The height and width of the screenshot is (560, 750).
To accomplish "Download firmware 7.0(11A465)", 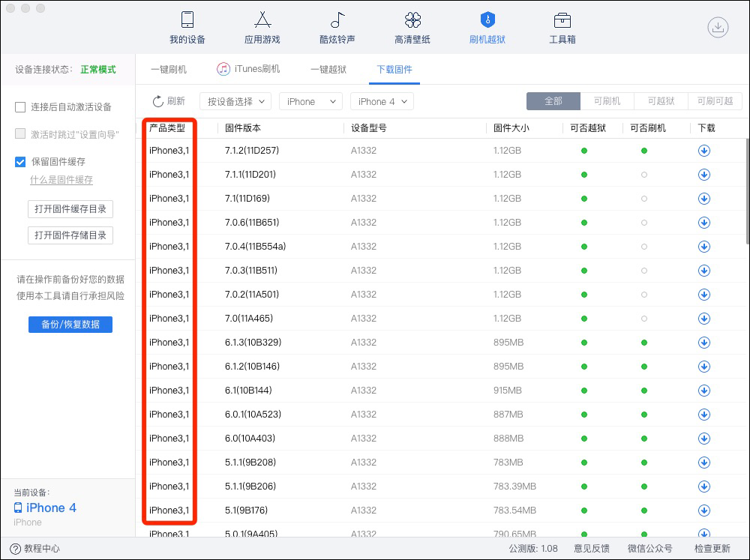I will pyautogui.click(x=704, y=318).
